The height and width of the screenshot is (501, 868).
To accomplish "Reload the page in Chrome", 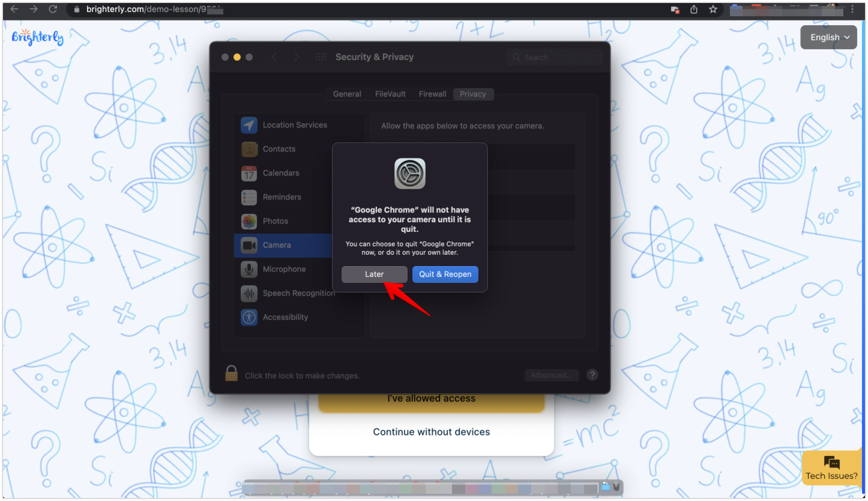I will [x=53, y=9].
